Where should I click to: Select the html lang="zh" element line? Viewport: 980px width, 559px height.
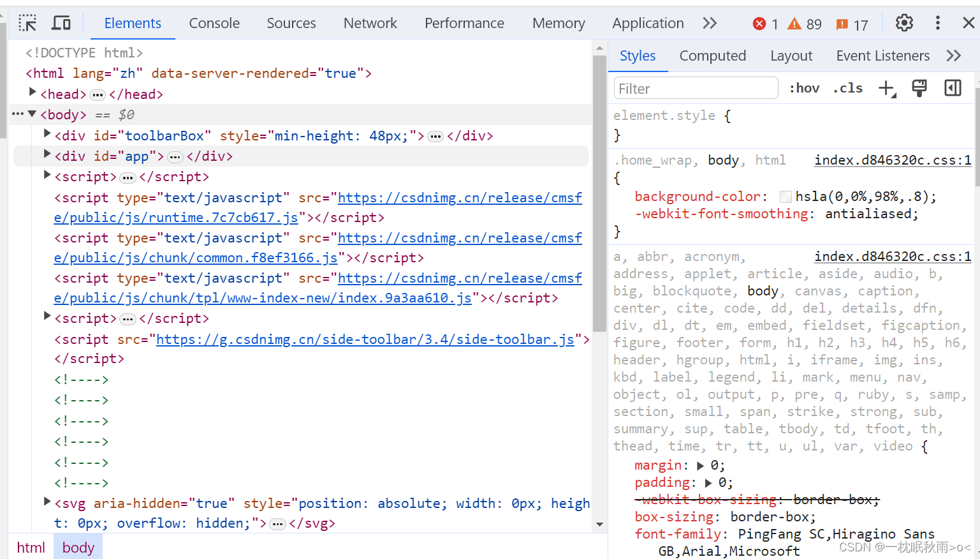[198, 73]
